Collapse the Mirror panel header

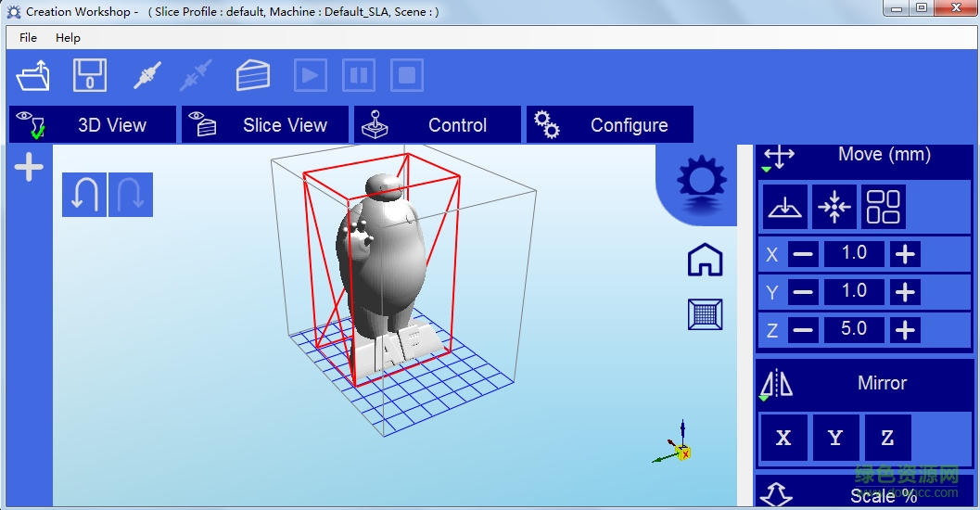864,384
